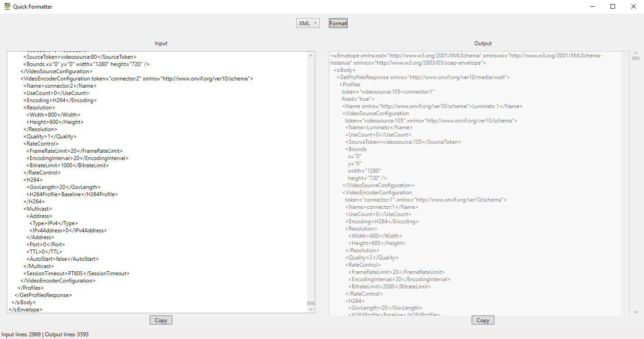
Task: Click the Input scrollbar thumb
Action: pos(311,303)
